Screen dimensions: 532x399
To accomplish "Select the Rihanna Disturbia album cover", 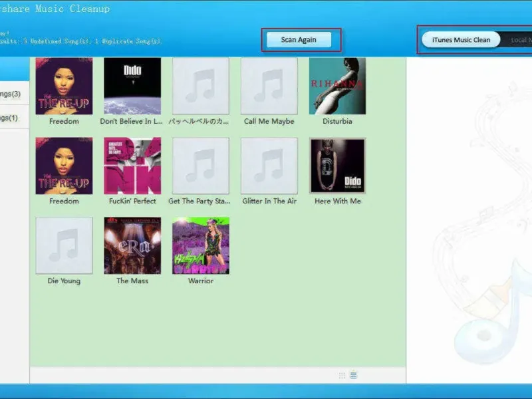I will [338, 86].
